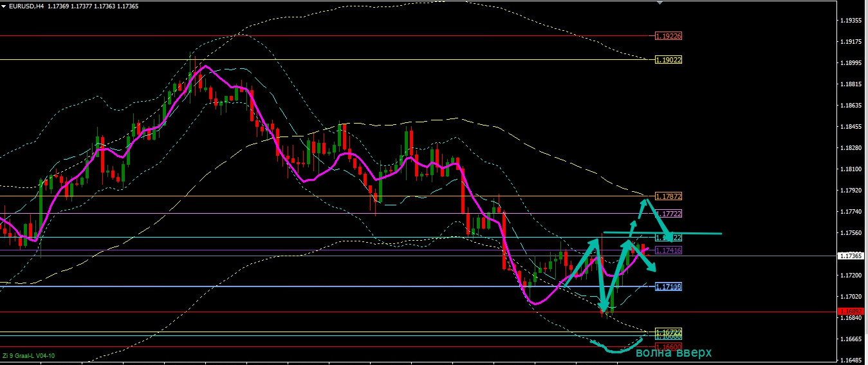Click the pink 1.17722 price label
The image size is (868, 365).
tap(668, 213)
